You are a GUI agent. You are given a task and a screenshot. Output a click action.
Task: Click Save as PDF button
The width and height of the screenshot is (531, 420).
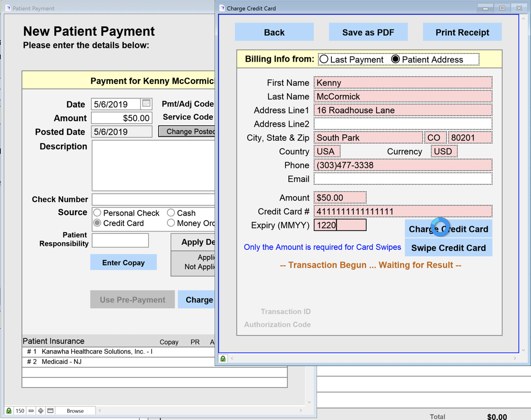coord(368,32)
